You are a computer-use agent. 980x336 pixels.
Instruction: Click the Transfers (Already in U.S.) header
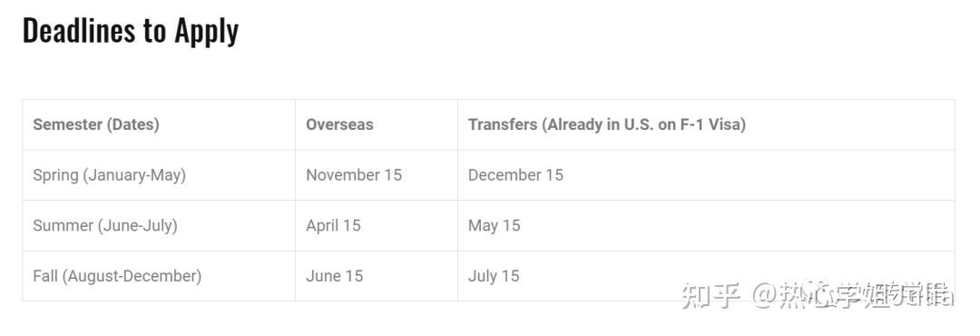coord(607,124)
